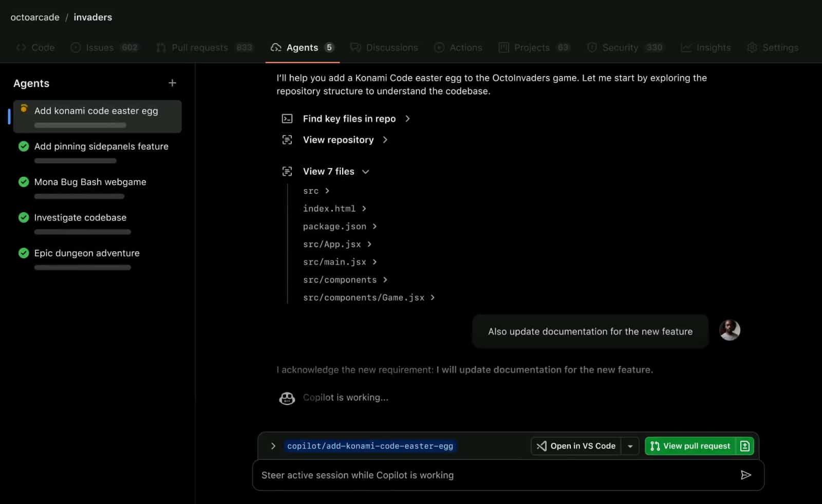Open the Settings tab
Viewport: 822px width, 504px height.
point(773,48)
